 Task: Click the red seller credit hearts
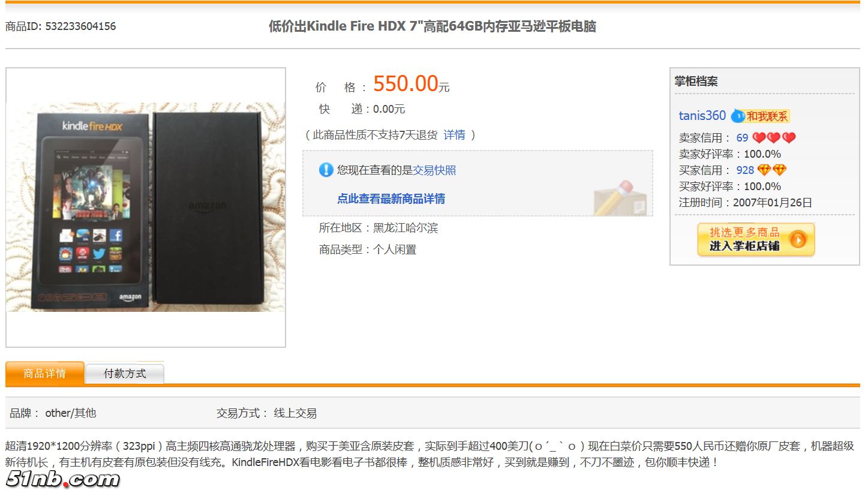click(x=774, y=138)
